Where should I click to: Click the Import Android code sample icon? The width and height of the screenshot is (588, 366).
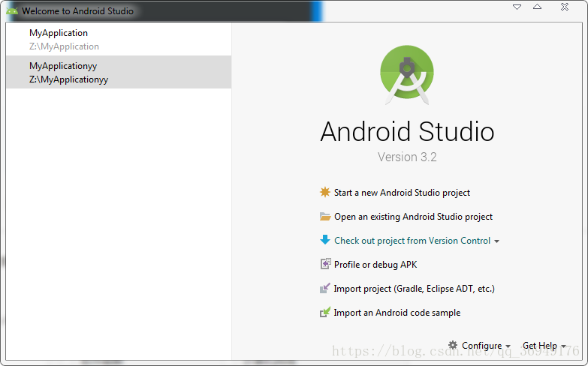coord(324,312)
